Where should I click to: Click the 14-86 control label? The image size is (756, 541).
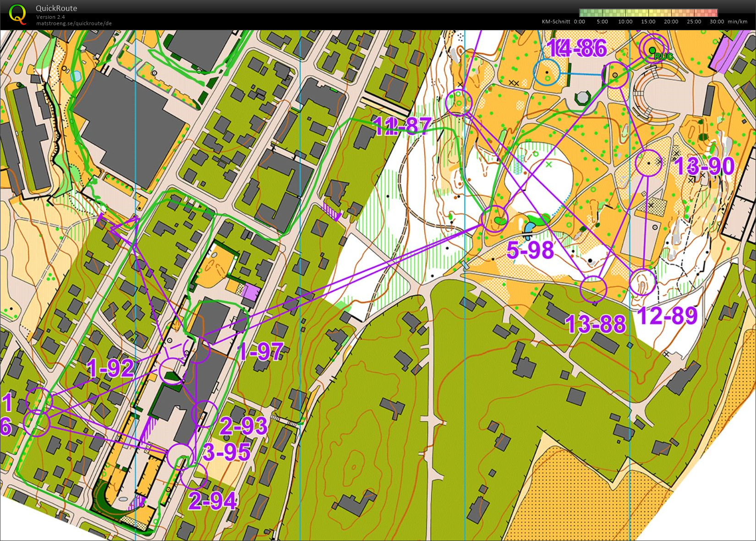(577, 48)
